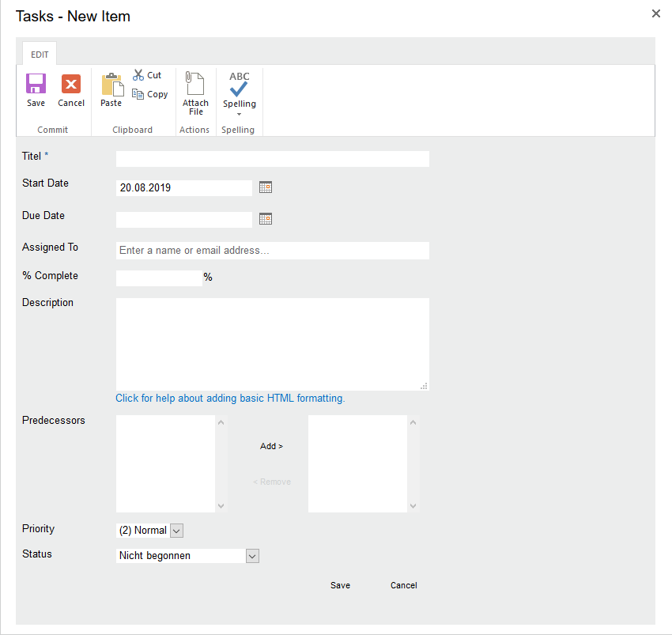Viewport: 672px width, 635px height.
Task: Click the Add button between Predecessors lists
Action: coord(271,445)
